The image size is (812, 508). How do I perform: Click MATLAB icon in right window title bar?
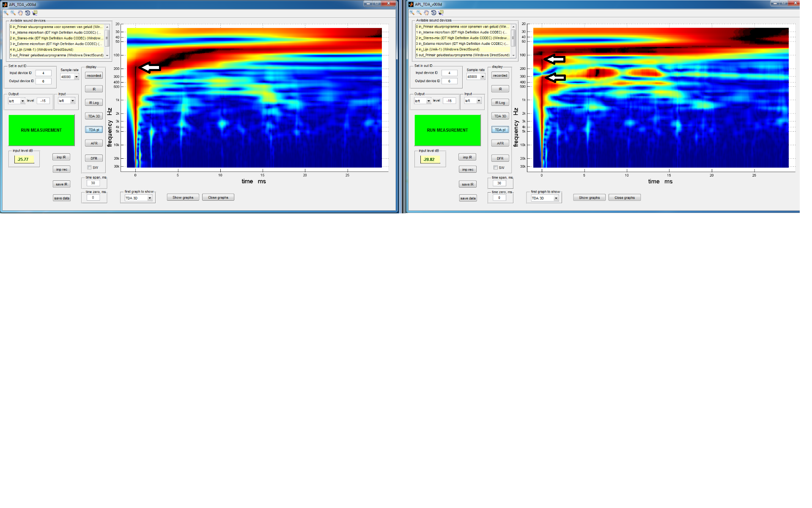(x=411, y=4)
